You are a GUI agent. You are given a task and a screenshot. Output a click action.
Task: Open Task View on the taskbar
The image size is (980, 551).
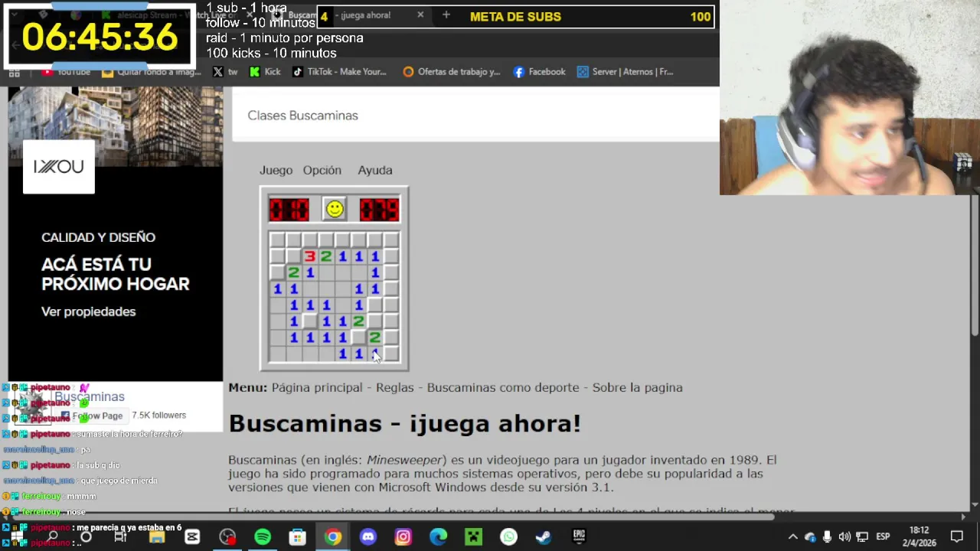(x=120, y=537)
